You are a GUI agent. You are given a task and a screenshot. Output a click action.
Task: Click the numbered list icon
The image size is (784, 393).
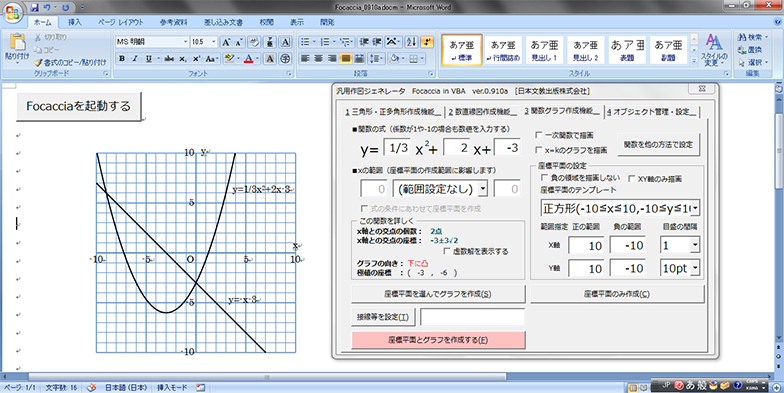click(x=324, y=42)
